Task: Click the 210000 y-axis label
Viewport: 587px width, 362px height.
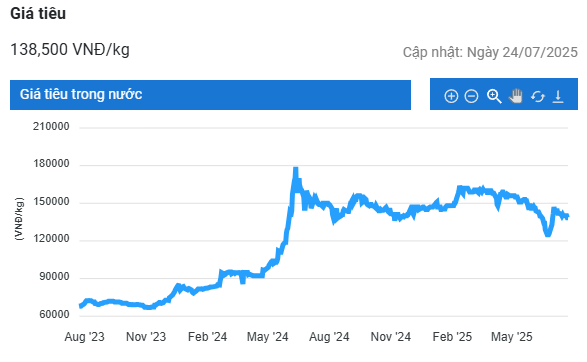Action: [51, 127]
